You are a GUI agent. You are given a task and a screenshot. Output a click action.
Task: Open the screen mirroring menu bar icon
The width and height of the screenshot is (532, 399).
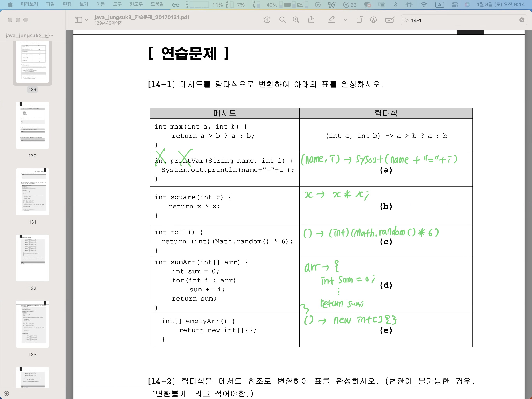click(x=381, y=4)
